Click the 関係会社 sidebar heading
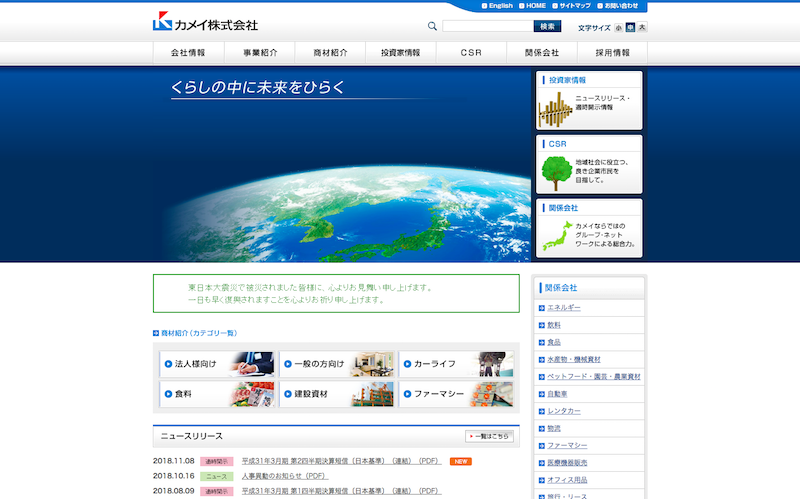 tap(561, 288)
